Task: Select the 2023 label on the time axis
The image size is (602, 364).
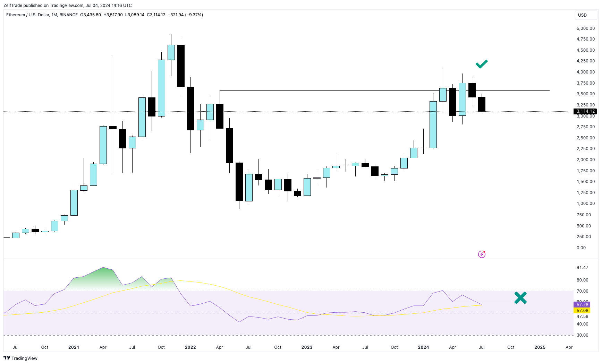Action: (x=307, y=347)
